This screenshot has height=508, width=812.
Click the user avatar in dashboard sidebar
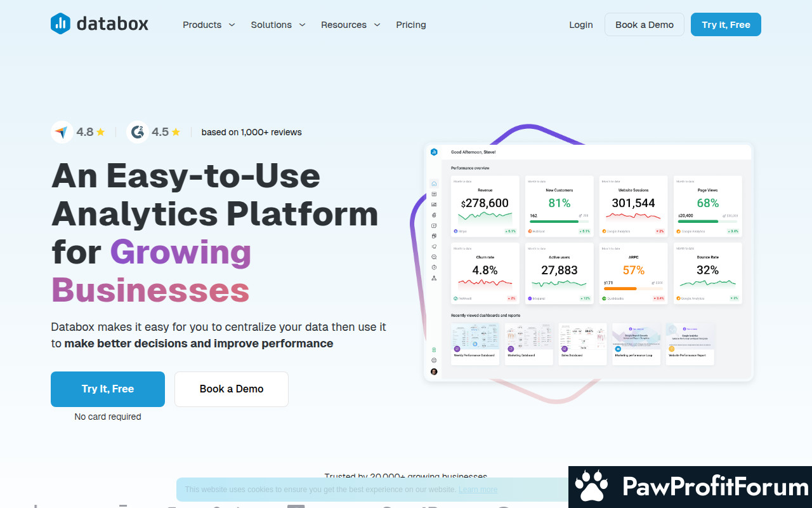pyautogui.click(x=434, y=371)
